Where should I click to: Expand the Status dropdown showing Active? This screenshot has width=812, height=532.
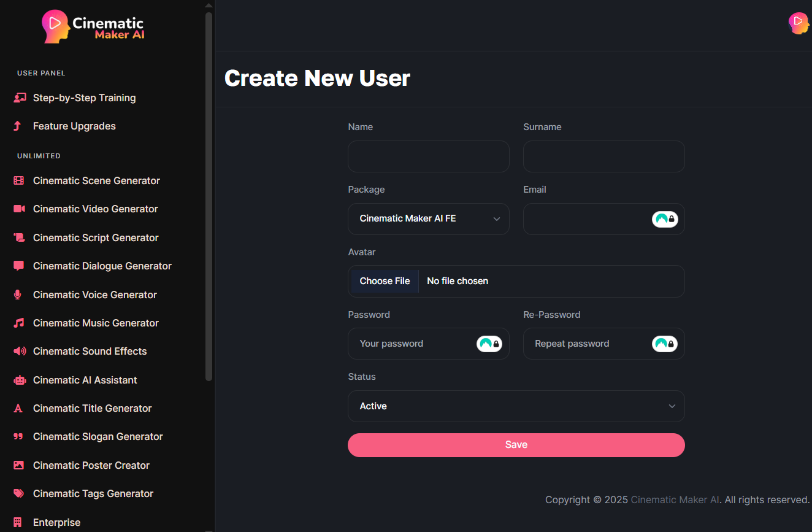click(x=516, y=406)
